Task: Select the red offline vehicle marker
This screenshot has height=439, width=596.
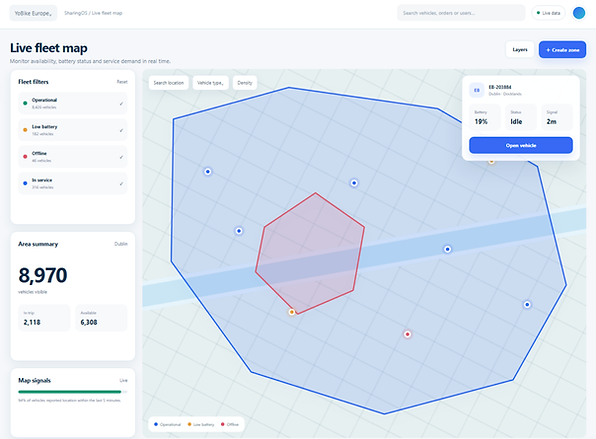Action: (x=407, y=334)
